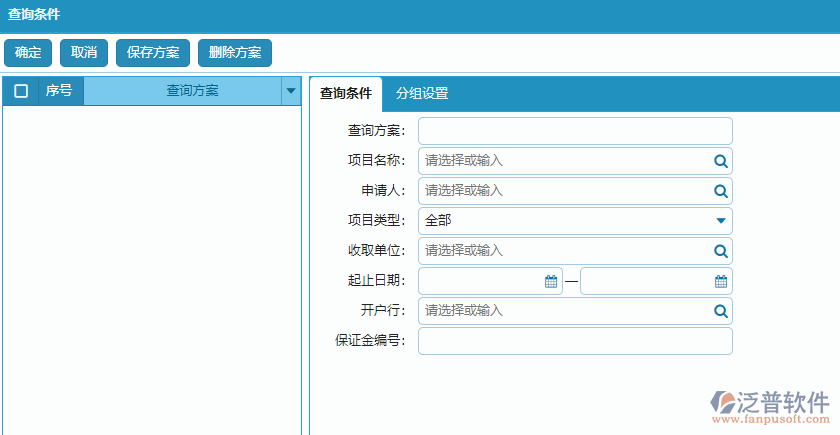The width and height of the screenshot is (840, 435).
Task: Click the search icon in 收取单位 field
Action: [720, 251]
